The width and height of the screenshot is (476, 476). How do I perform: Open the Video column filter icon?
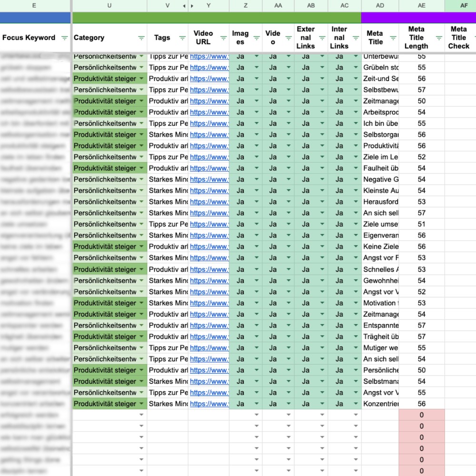click(288, 38)
